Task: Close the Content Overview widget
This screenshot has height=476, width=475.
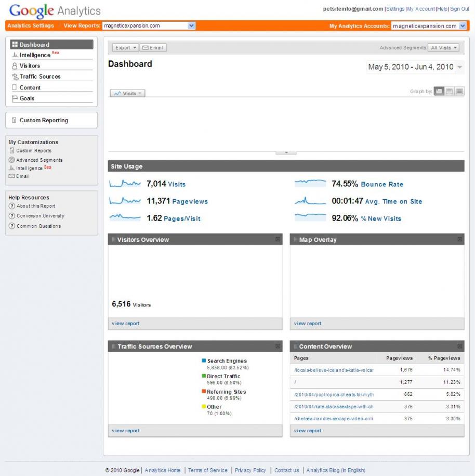Action: click(x=459, y=346)
